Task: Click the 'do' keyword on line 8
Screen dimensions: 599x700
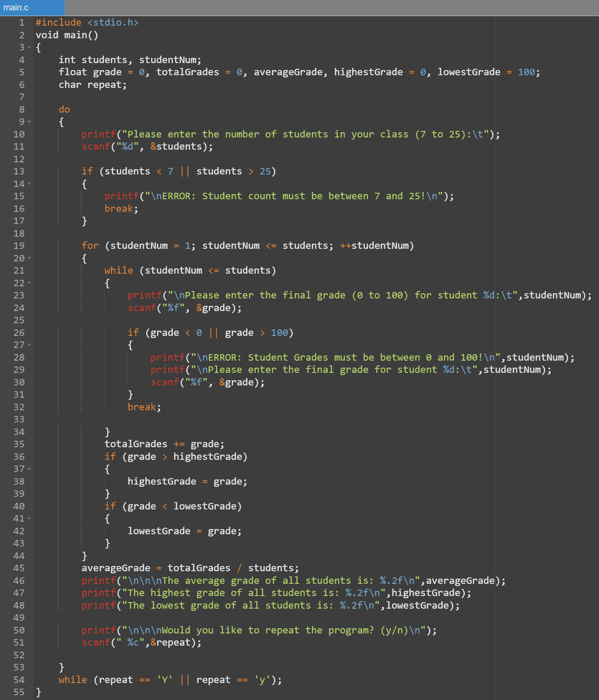Action: click(x=64, y=110)
